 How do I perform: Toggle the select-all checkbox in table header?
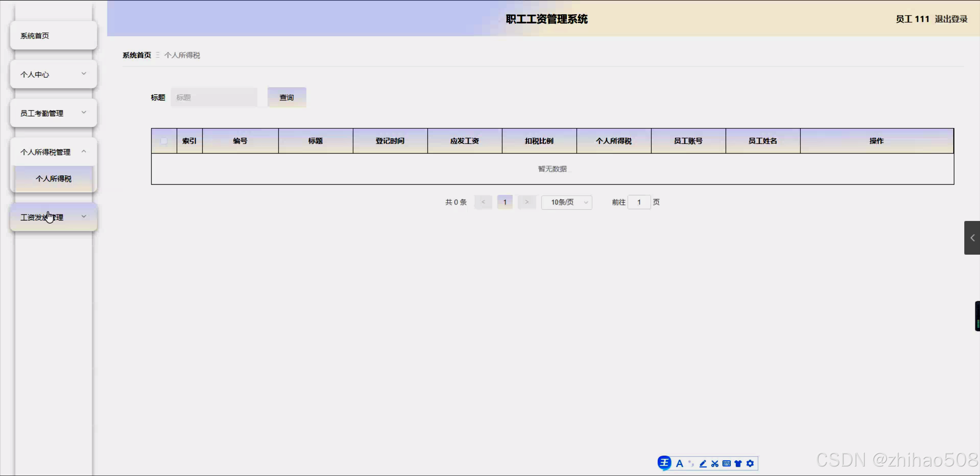click(164, 141)
